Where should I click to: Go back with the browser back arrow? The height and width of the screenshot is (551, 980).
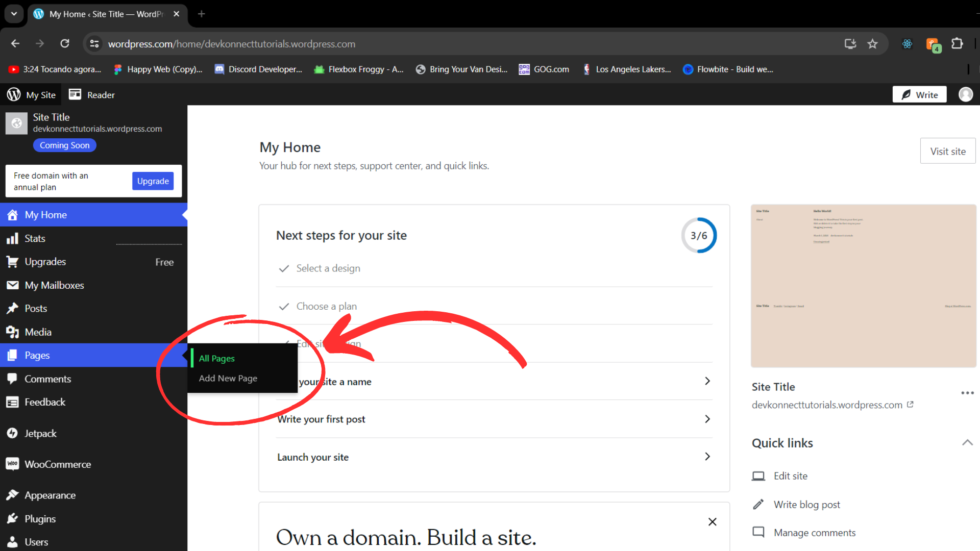click(x=15, y=44)
